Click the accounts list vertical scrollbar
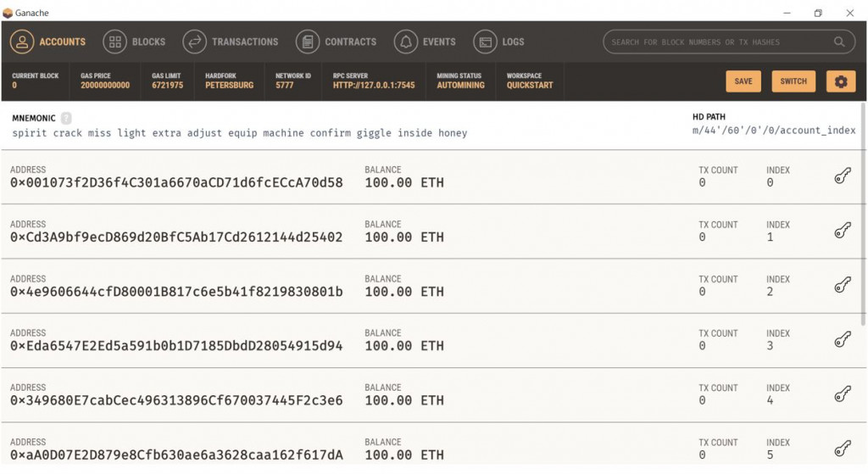 point(863,215)
